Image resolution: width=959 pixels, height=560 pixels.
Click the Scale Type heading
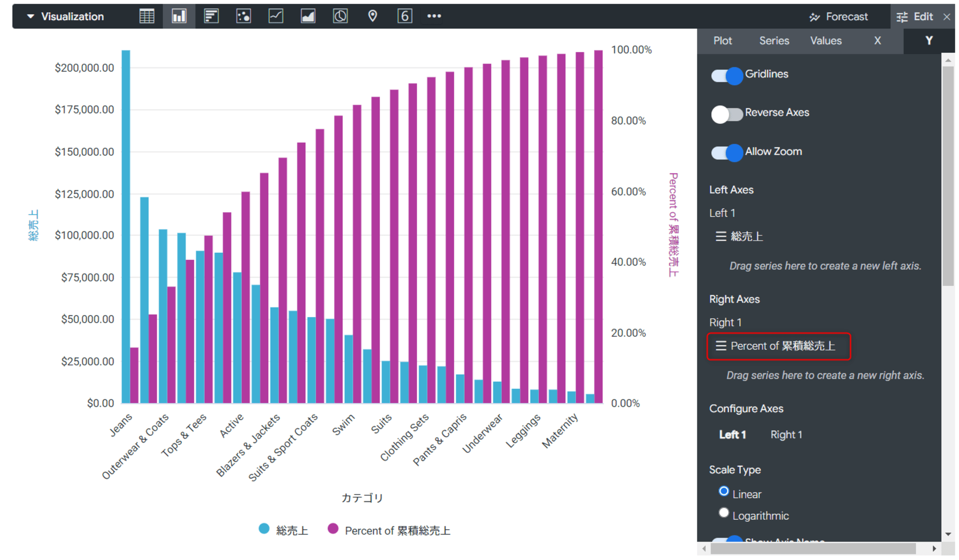coord(735,470)
